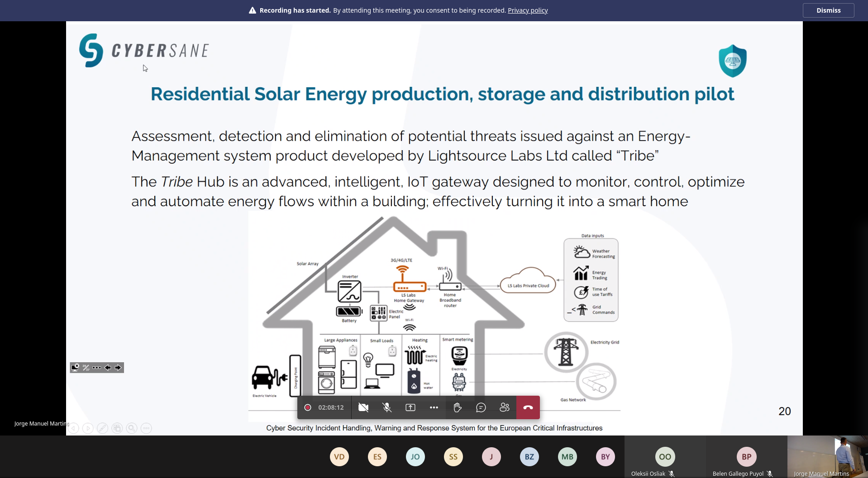This screenshot has width=868, height=478.
Task: Select participant avatar MB
Action: 568,457
